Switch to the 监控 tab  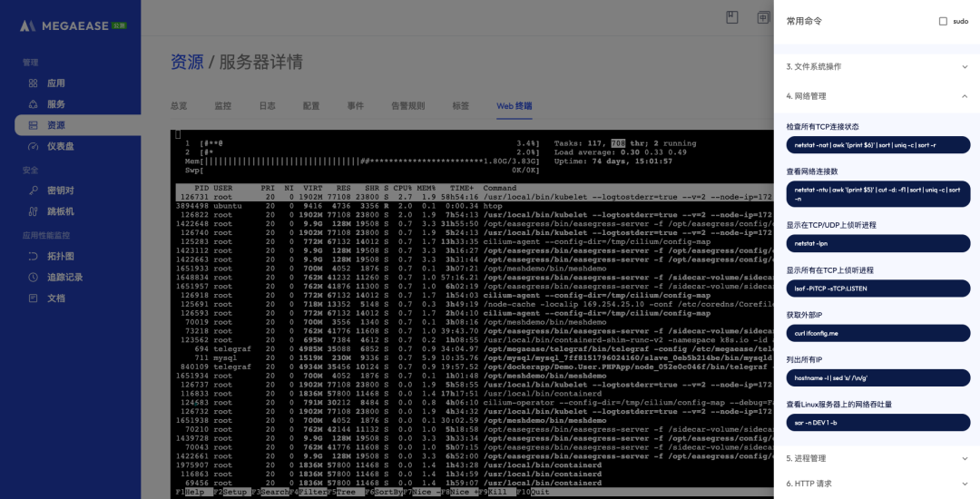click(222, 106)
